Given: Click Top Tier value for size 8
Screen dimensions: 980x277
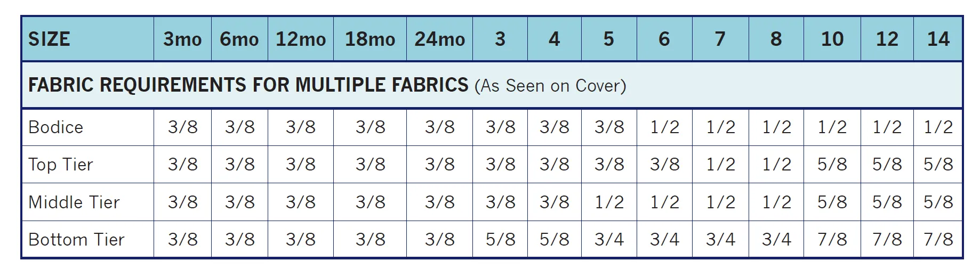Looking at the screenshot, I should tap(777, 165).
